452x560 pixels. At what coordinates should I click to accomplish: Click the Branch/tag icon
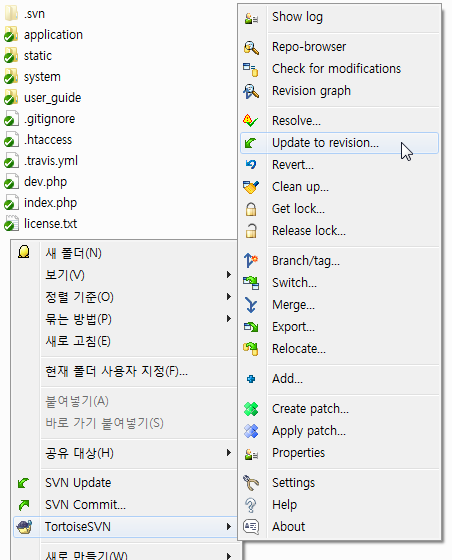tap(251, 261)
